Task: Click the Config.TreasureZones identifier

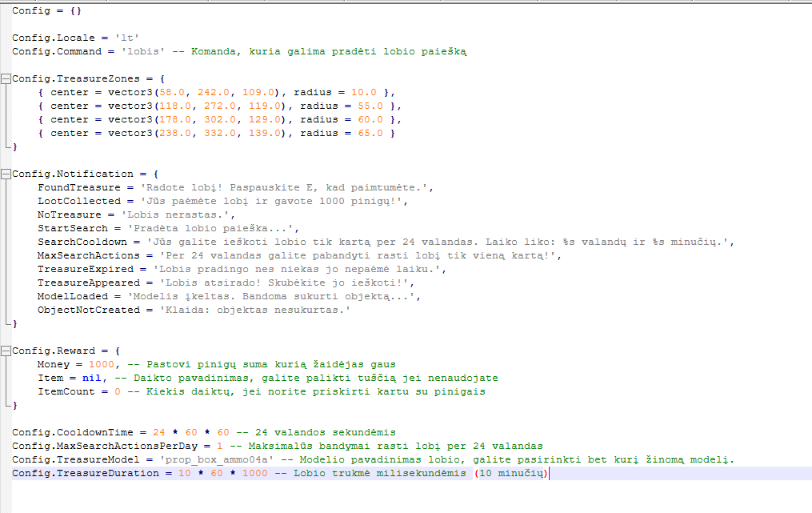Action: [x=76, y=78]
